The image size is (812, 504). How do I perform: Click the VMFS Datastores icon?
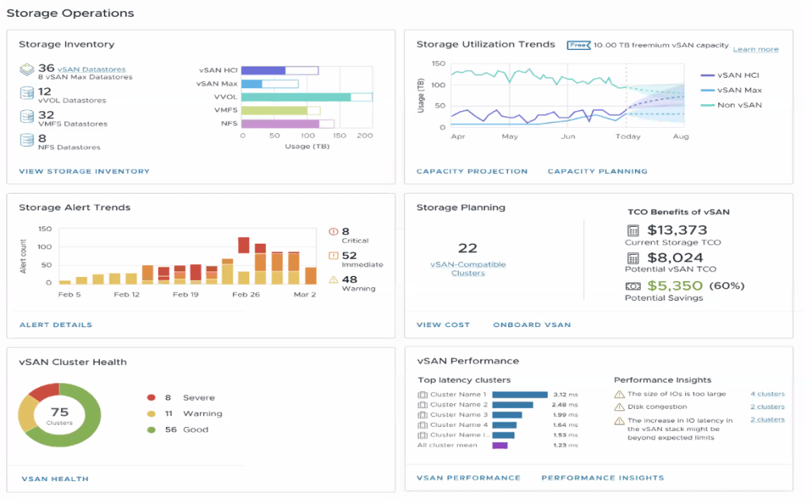tap(25, 117)
